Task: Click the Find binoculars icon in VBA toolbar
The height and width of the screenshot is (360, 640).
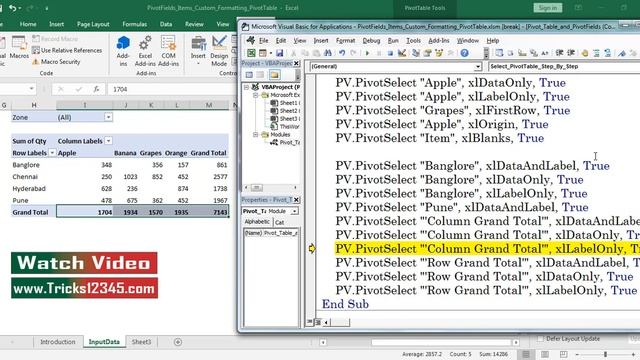Action: pyautogui.click(x=328, y=53)
